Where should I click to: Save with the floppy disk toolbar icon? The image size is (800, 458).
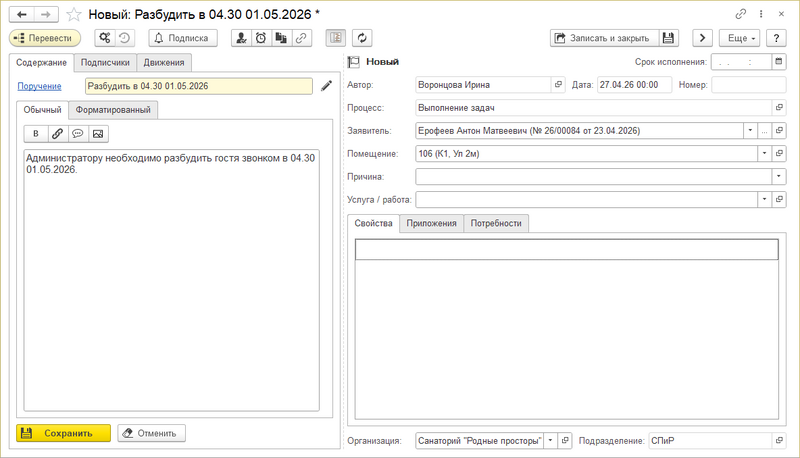pyautogui.click(x=668, y=38)
